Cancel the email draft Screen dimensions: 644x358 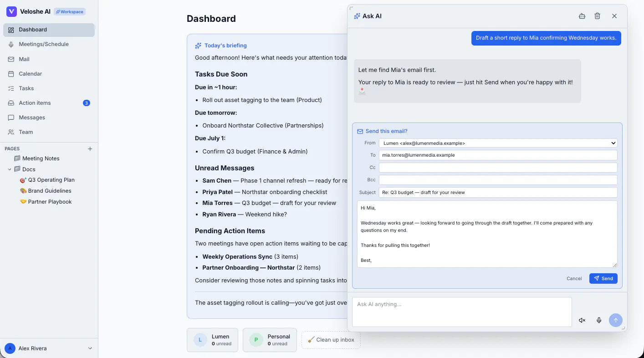click(574, 278)
